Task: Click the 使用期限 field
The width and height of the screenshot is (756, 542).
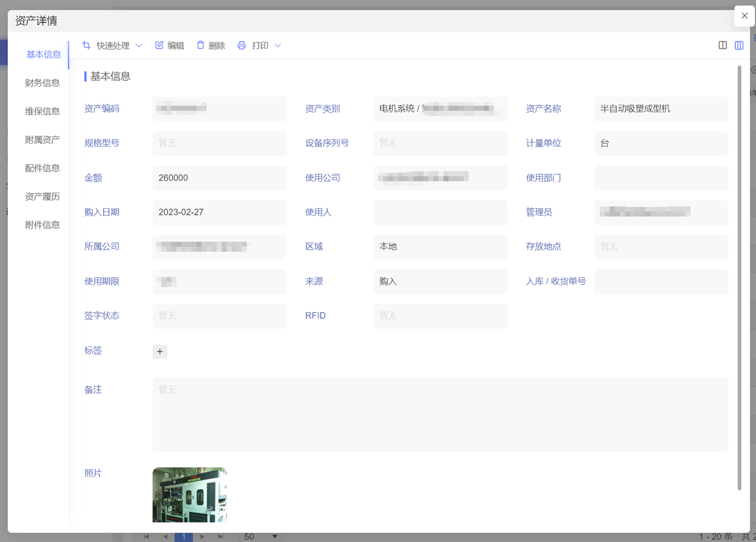Action: pos(219,282)
